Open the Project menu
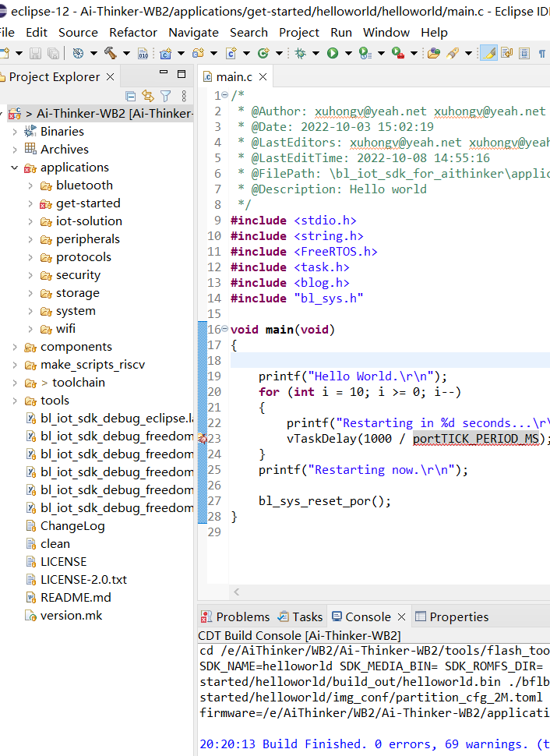Image resolution: width=550 pixels, height=756 pixels. tap(299, 32)
